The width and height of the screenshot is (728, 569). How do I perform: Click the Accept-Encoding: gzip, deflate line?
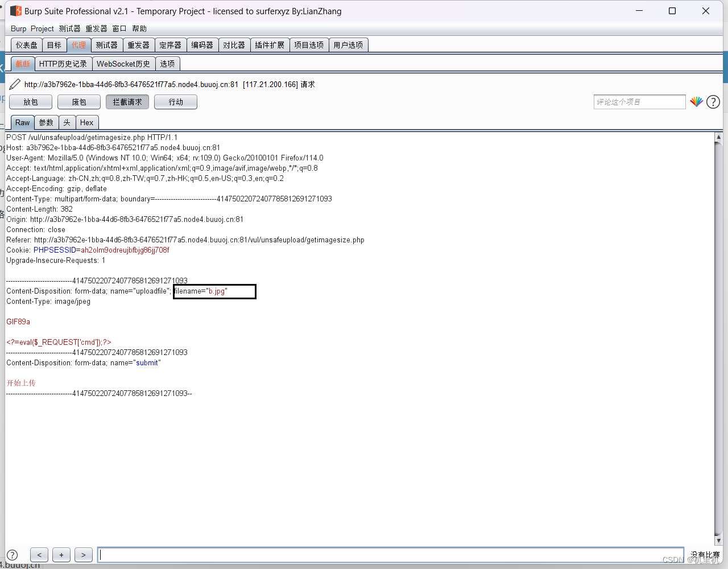(x=56, y=189)
